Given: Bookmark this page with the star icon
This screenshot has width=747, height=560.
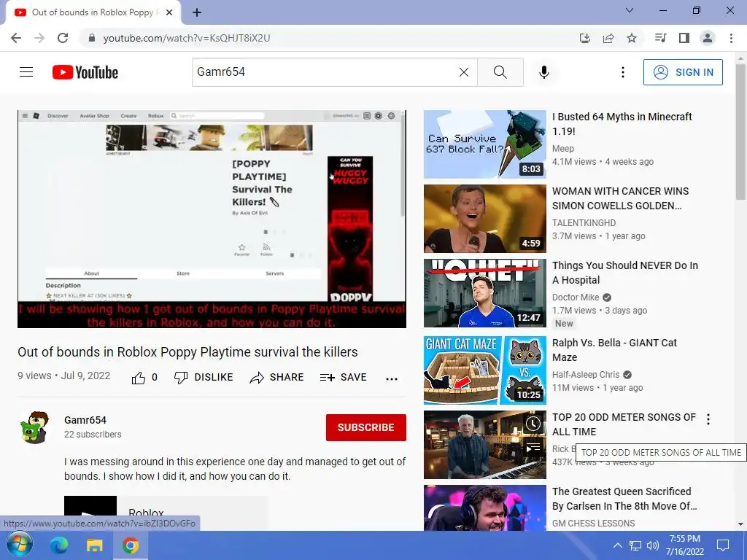Looking at the screenshot, I should click(632, 38).
